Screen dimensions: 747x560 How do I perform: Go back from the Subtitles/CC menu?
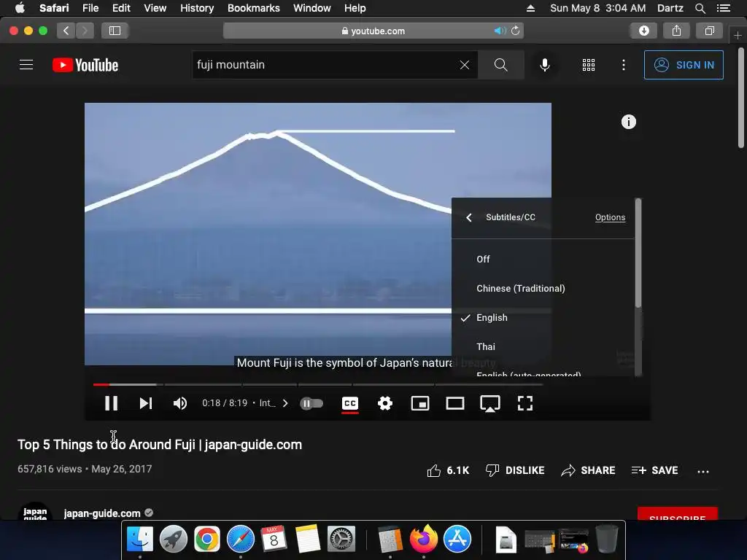[x=469, y=217]
